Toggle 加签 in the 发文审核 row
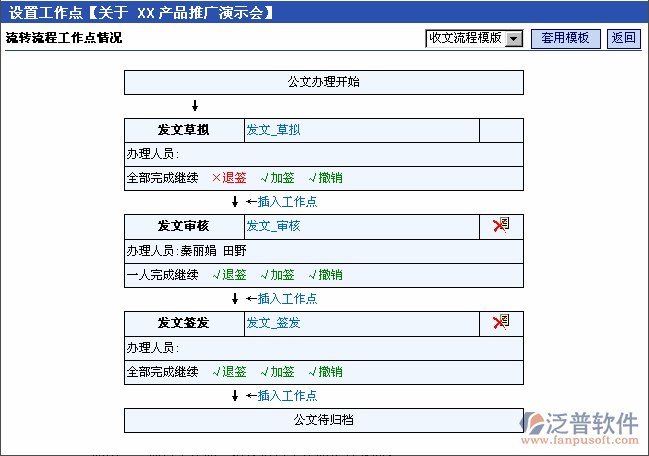This screenshot has height=456, width=649. click(x=277, y=275)
